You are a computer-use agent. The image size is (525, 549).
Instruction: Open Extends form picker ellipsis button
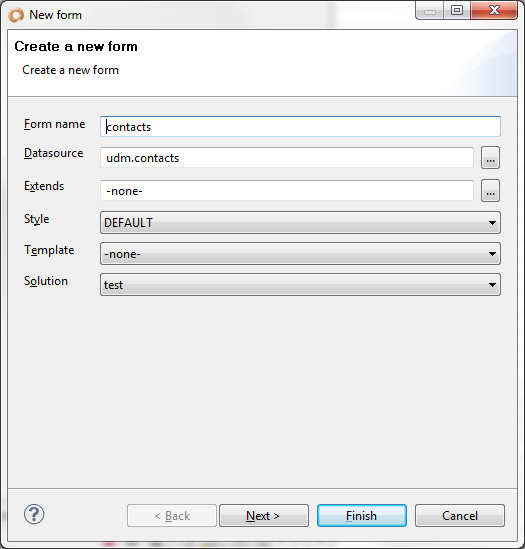point(490,191)
